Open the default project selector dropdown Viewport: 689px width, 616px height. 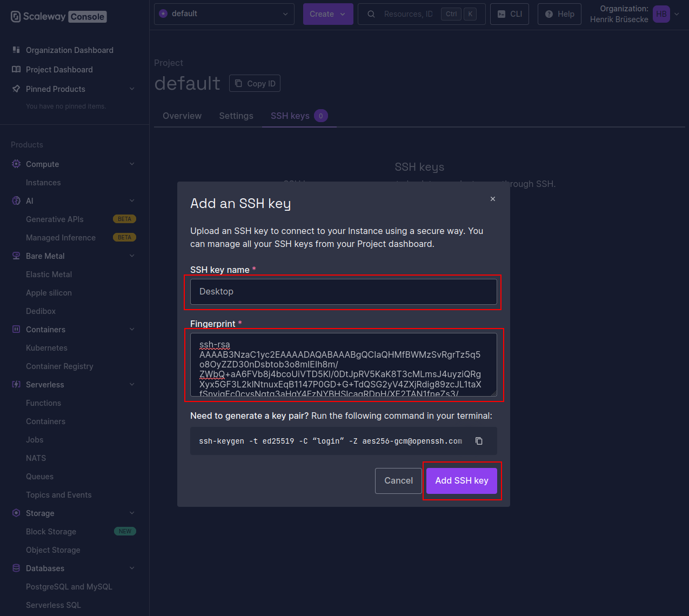point(224,14)
